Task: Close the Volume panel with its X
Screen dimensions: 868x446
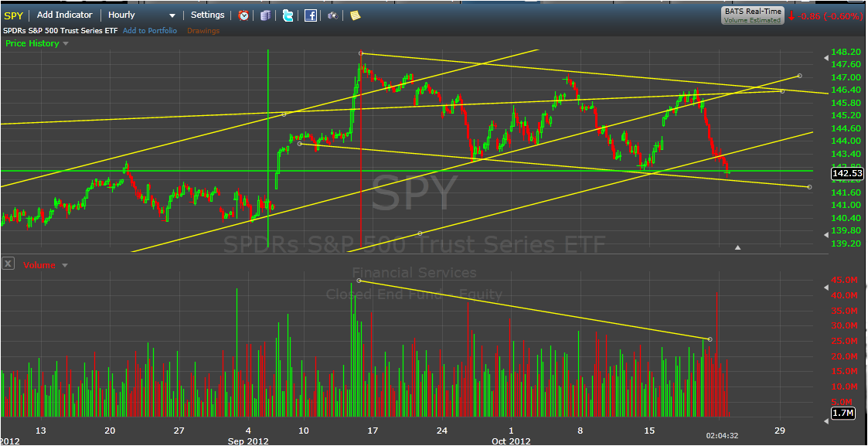Action: pos(8,264)
